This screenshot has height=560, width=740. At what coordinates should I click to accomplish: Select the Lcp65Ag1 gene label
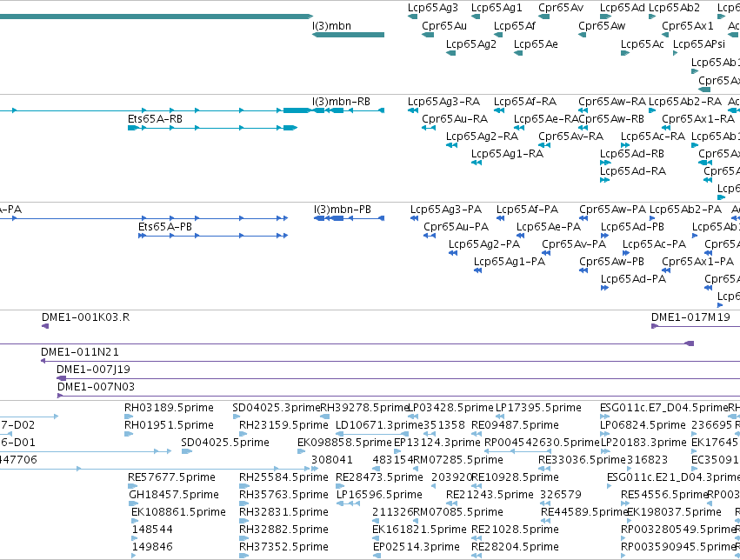point(497,8)
